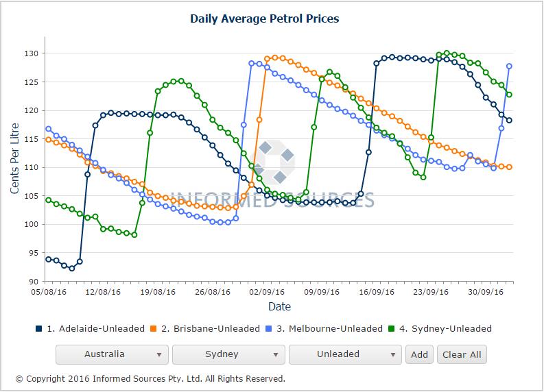This screenshot has width=544, height=392.
Task: Click the 100 y-axis value
Action: [32, 225]
